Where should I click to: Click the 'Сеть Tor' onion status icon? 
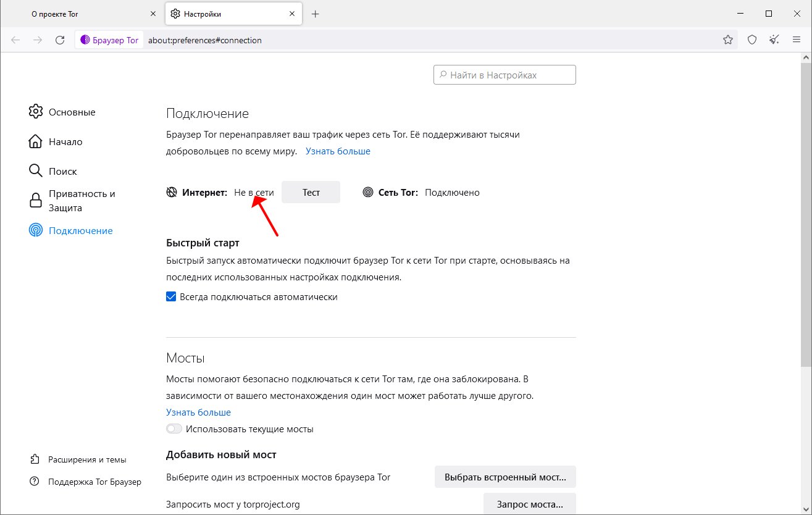tap(368, 192)
